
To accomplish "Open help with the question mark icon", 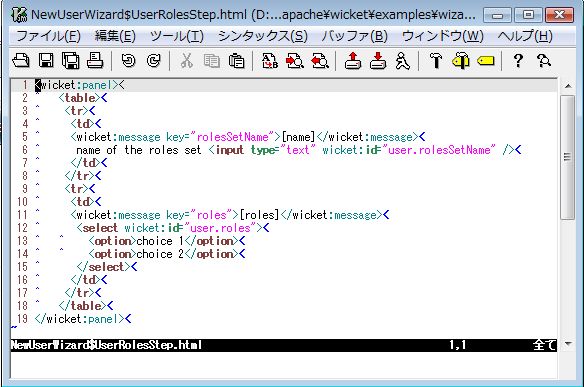I will 518,61.
